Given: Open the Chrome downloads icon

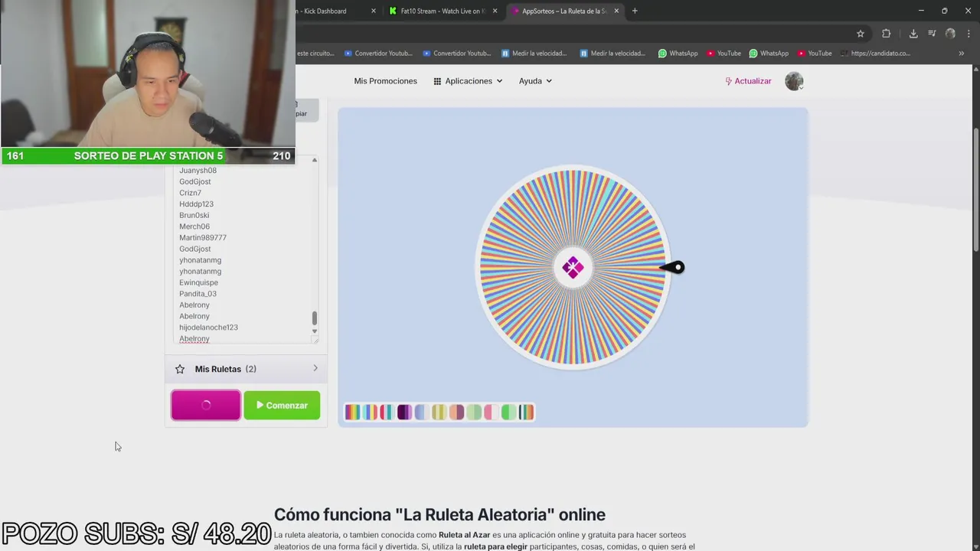Looking at the screenshot, I should [x=913, y=34].
